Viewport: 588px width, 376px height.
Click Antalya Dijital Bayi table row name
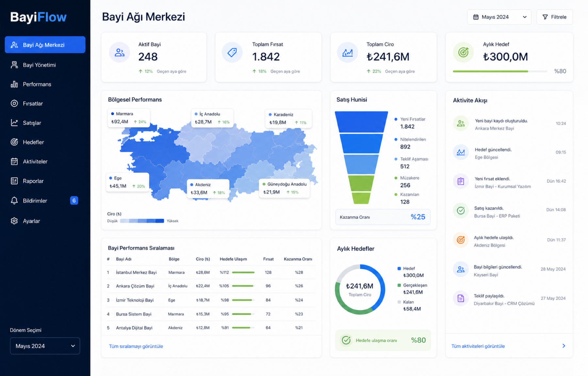134,328
